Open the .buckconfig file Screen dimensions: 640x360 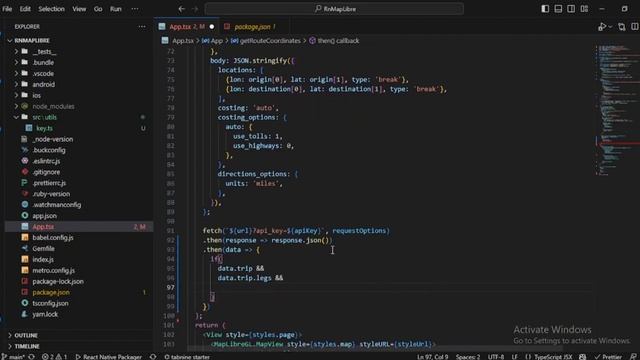pos(49,150)
